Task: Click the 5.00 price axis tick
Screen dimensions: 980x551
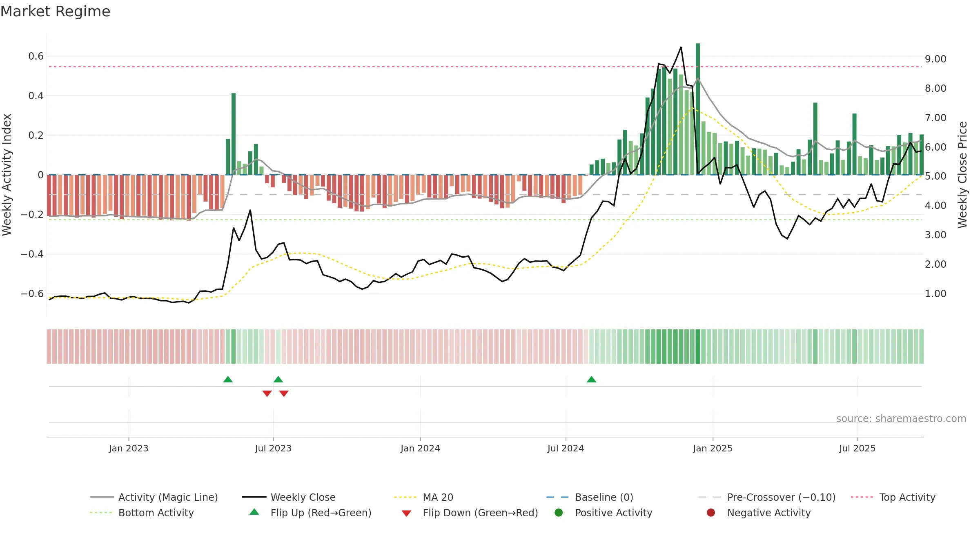Action: point(935,176)
